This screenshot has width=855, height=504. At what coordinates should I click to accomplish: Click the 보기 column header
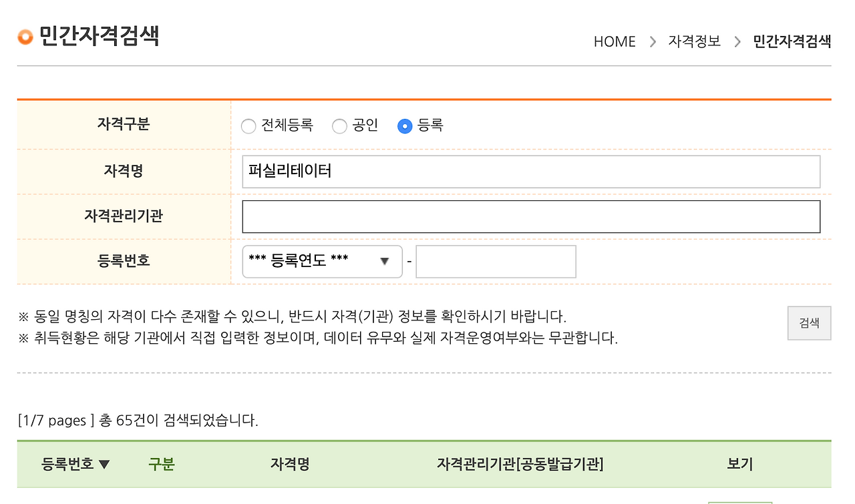(x=739, y=464)
